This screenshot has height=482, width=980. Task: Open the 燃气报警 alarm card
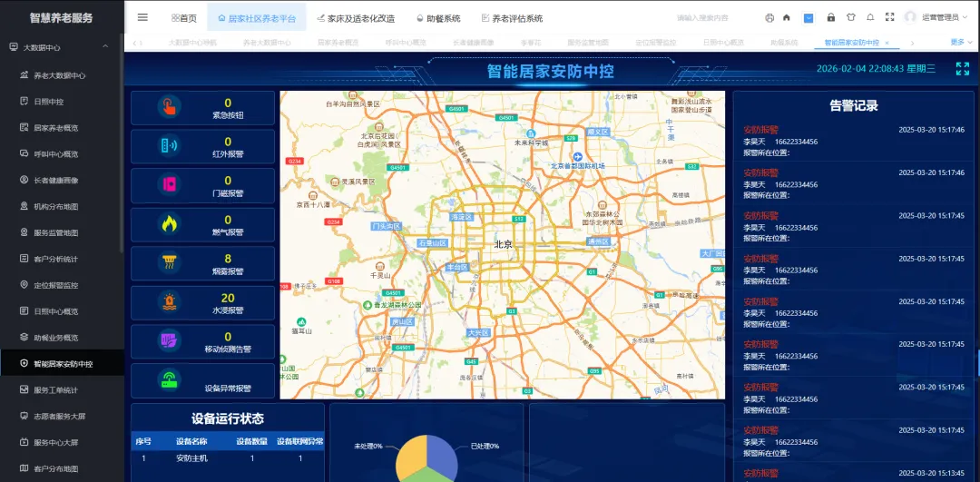click(203, 225)
